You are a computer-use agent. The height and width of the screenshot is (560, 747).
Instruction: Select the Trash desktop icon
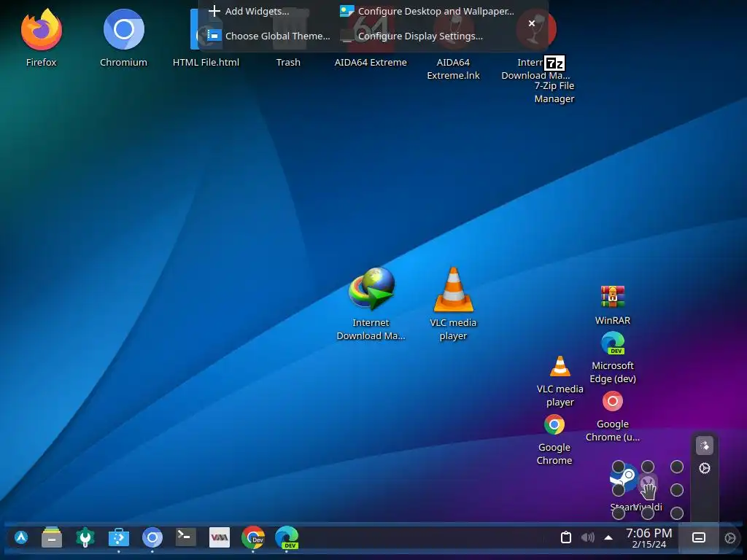click(289, 29)
